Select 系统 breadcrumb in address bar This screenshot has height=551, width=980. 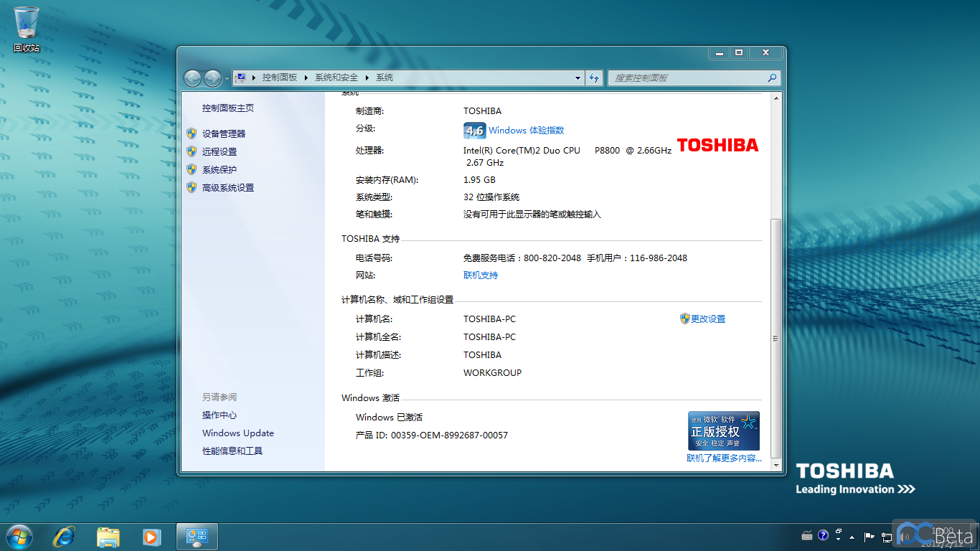[x=385, y=77]
